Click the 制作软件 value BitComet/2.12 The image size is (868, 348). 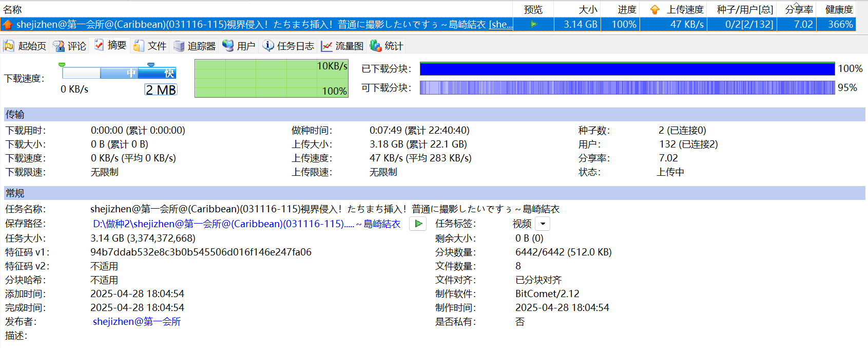(547, 294)
